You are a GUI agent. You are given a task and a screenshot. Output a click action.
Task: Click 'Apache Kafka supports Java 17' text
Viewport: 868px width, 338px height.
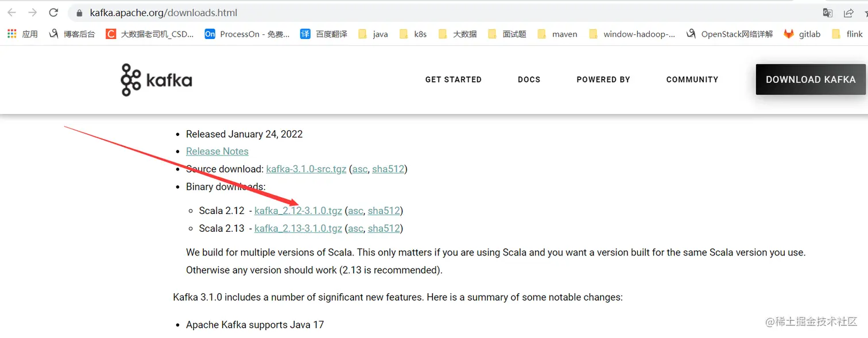255,325
